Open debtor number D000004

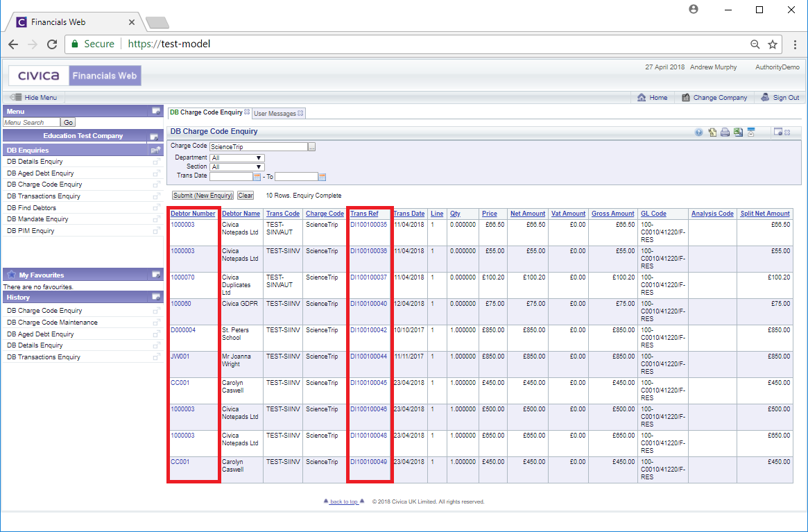183,330
